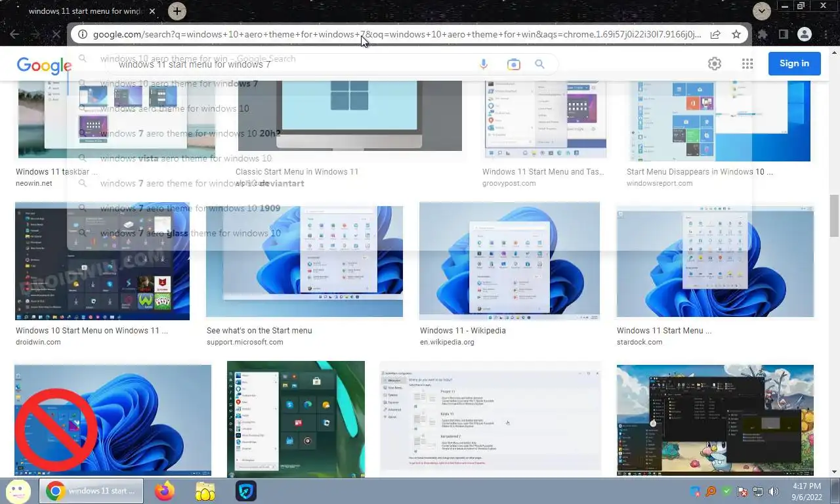Viewport: 840px width, 504px height.
Task: Open green shield security tray icon
Action: (x=726, y=491)
